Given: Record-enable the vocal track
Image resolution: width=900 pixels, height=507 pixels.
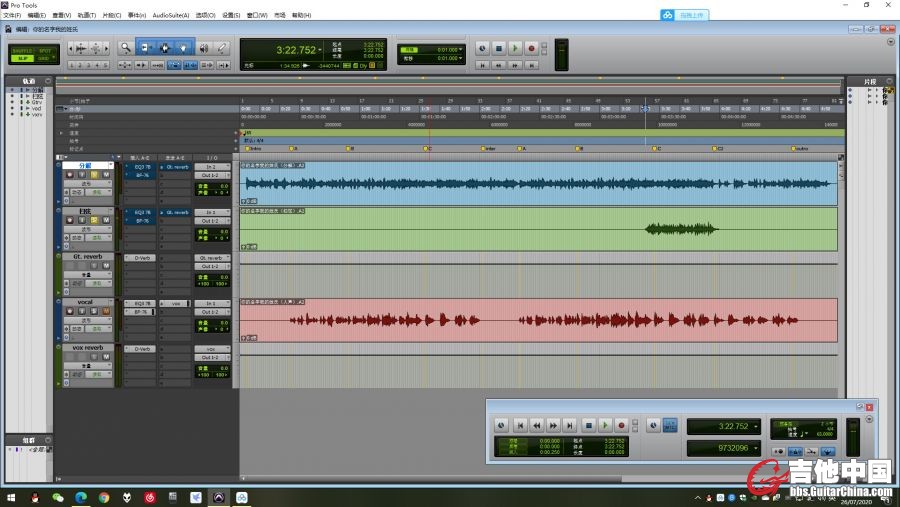Looking at the screenshot, I should 70,311.
